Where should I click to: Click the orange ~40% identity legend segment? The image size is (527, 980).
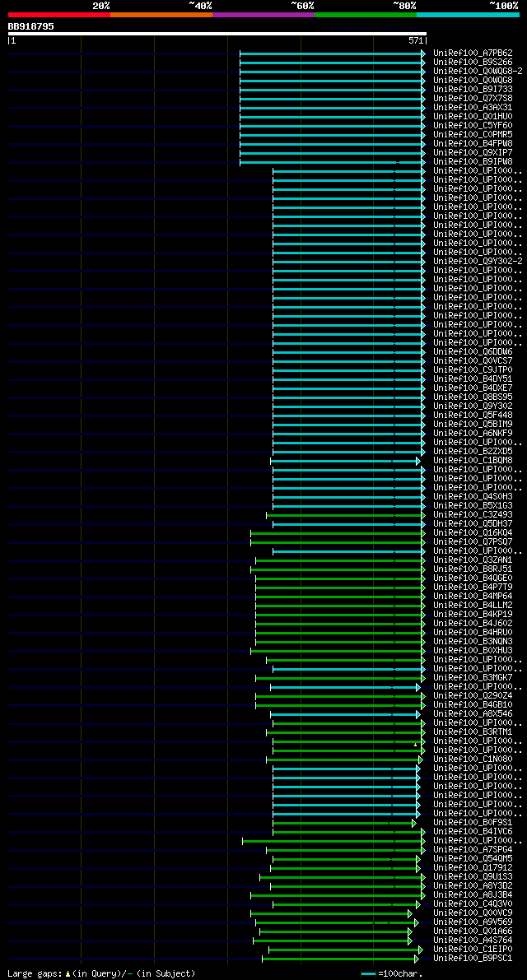[x=161, y=14]
